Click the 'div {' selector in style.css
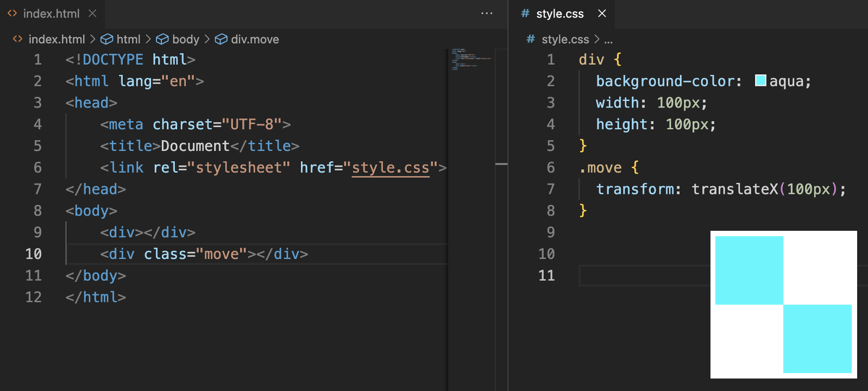 (600, 59)
